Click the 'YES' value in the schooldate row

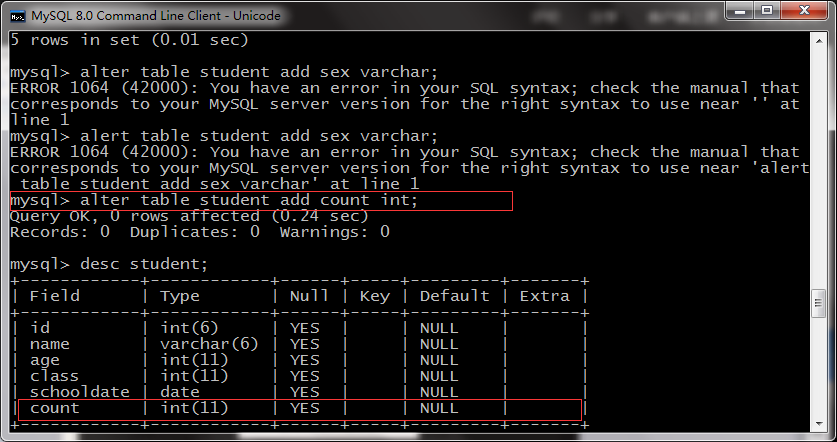coord(305,392)
